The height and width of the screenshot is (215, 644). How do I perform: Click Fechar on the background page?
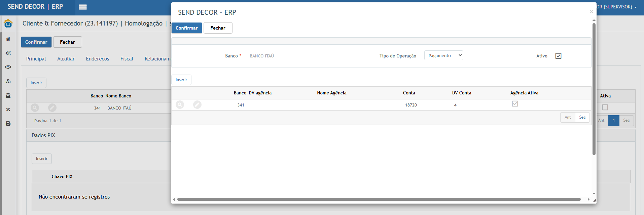click(x=68, y=42)
